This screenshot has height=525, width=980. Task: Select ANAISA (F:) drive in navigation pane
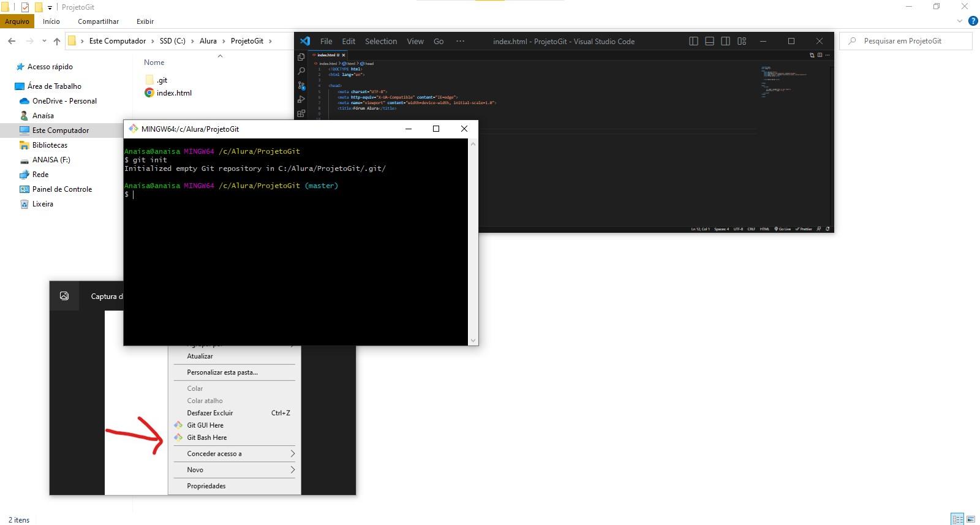click(x=45, y=160)
